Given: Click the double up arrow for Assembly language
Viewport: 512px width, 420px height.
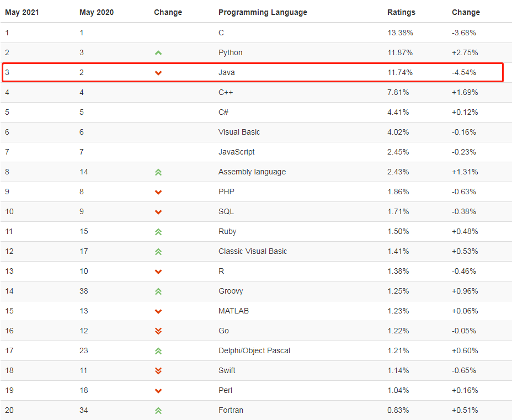Looking at the screenshot, I should [x=158, y=172].
